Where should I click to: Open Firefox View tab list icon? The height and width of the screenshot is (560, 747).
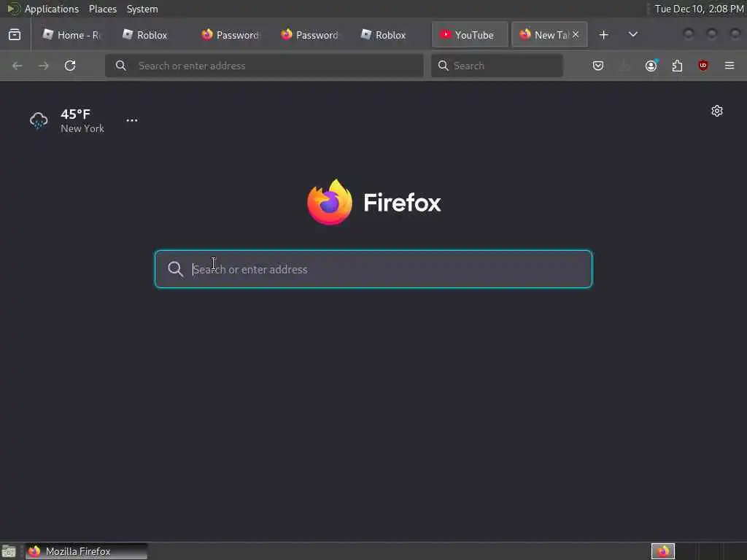[15, 35]
